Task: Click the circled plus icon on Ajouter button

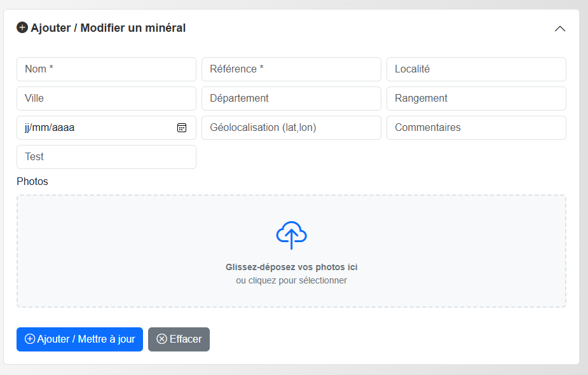Action: click(x=29, y=339)
